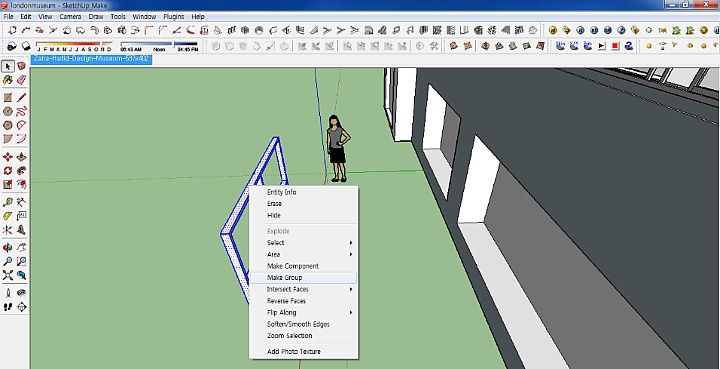The width and height of the screenshot is (720, 369).
Task: Choose the Rotate tool
Action: coord(8,171)
